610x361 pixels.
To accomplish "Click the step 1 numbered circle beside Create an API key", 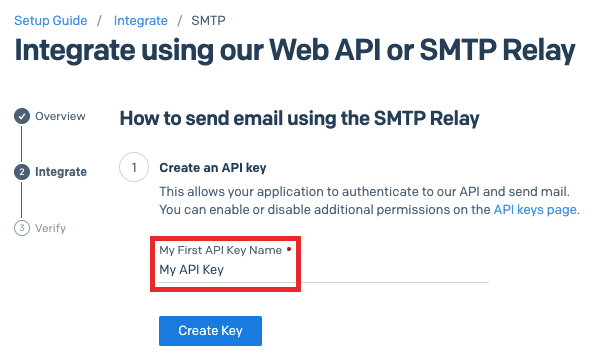I will (134, 167).
